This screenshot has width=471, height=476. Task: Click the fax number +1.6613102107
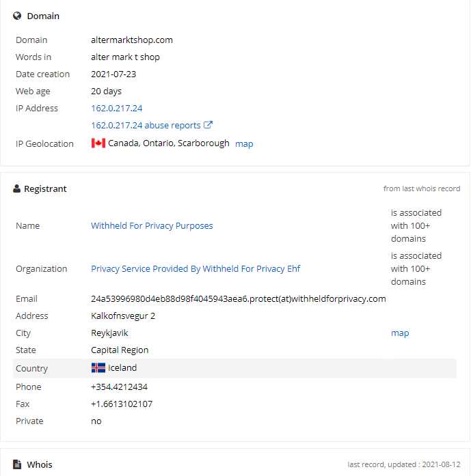tap(122, 404)
